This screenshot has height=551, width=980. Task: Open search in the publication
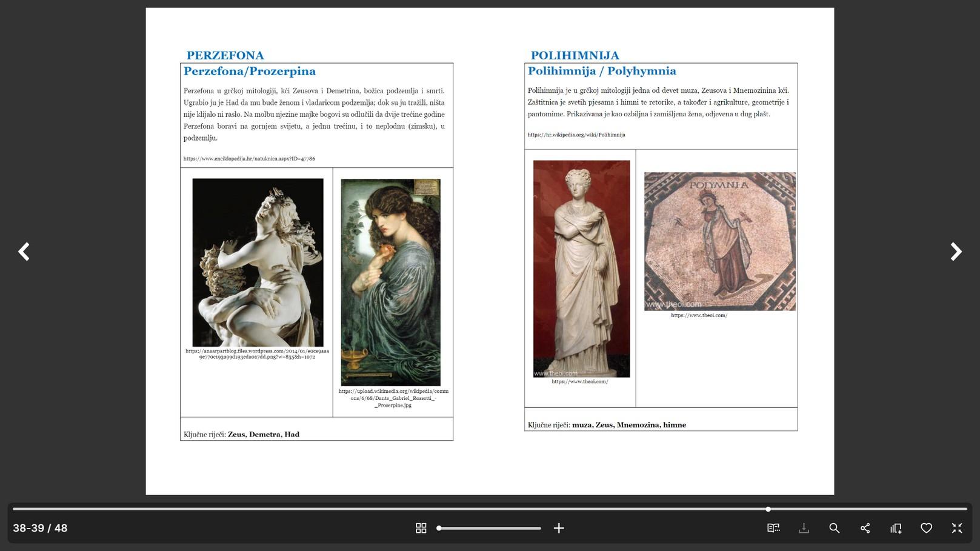(x=835, y=528)
